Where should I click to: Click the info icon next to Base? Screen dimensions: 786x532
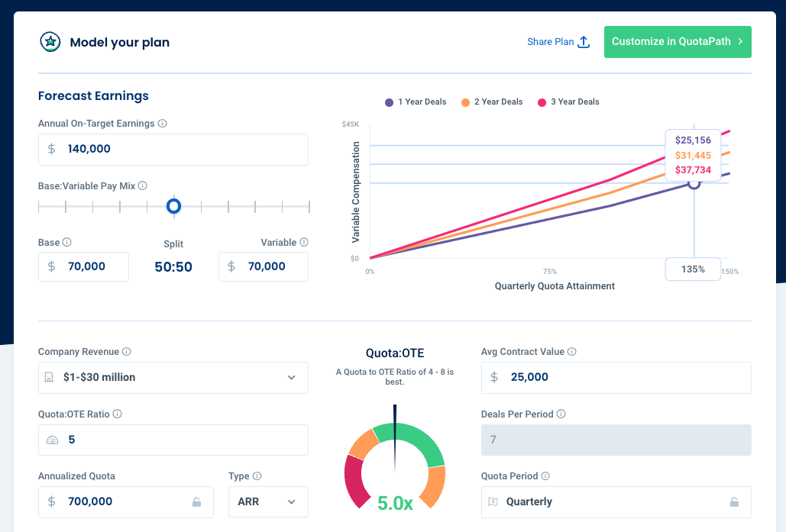tap(66, 242)
